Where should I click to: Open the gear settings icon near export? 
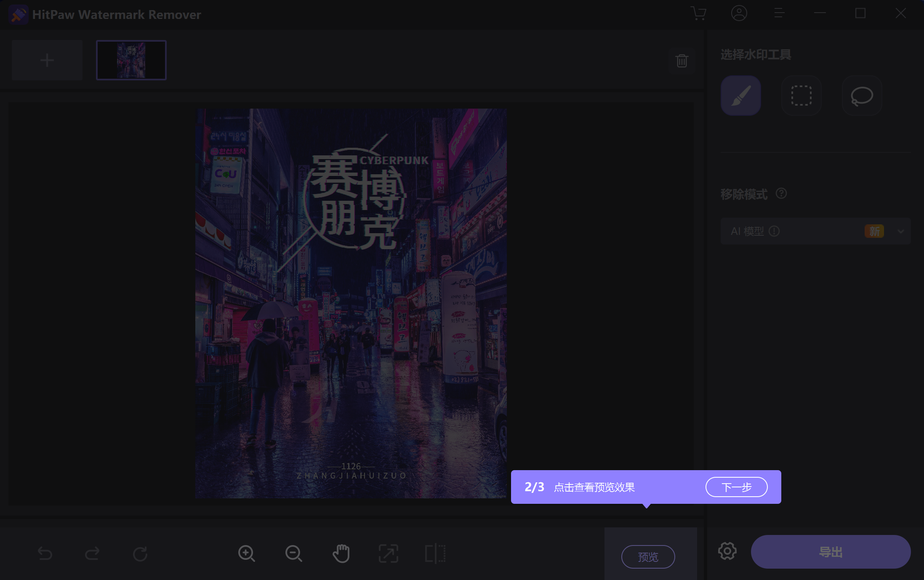click(x=727, y=551)
